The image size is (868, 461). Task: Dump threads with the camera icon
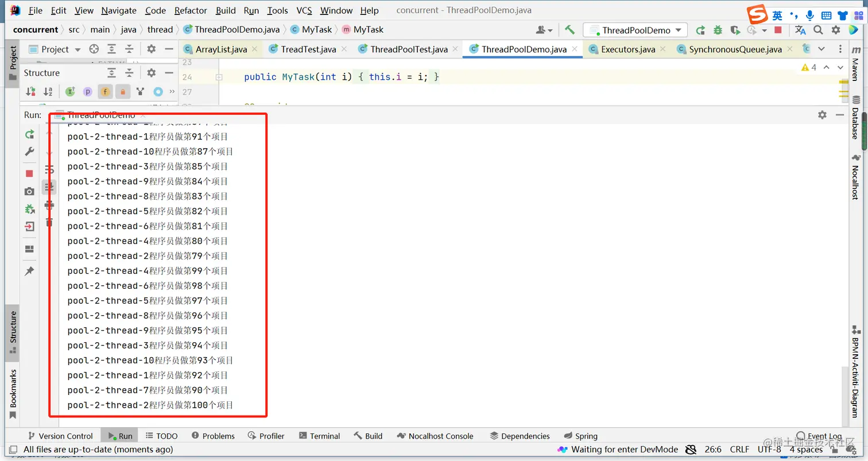[29, 191]
